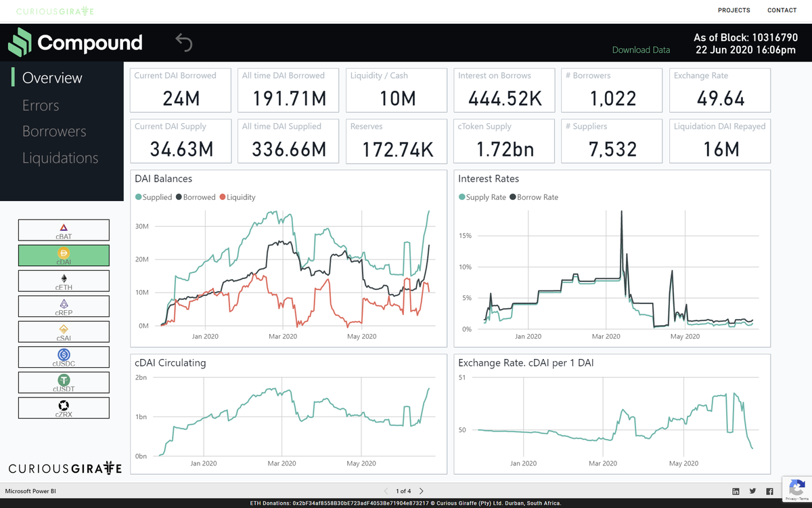Open the Facebook share icon
Image resolution: width=812 pixels, height=508 pixels.
(769, 491)
